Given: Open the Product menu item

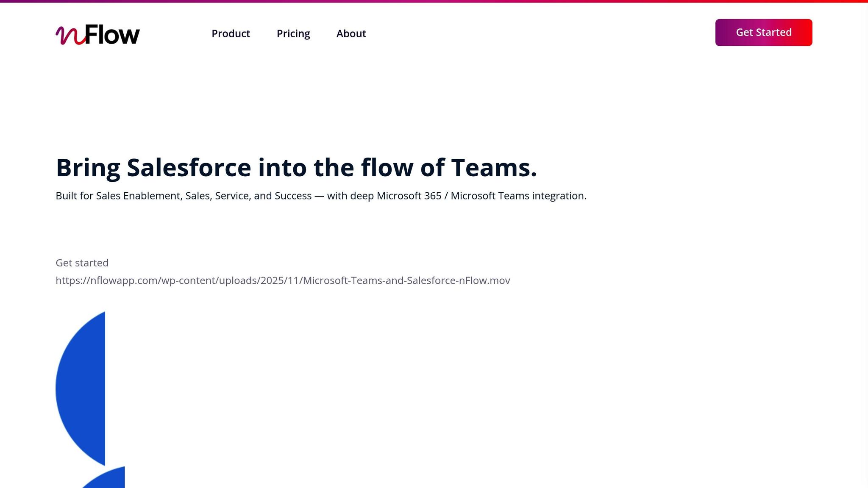Looking at the screenshot, I should click(231, 33).
